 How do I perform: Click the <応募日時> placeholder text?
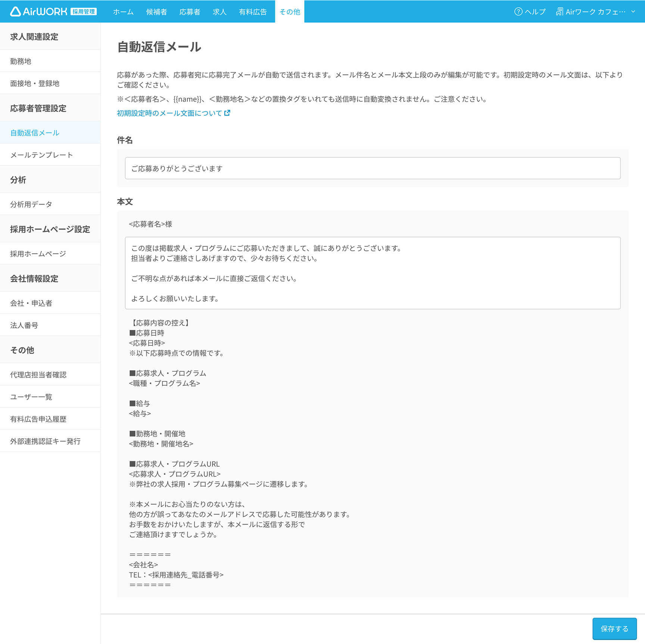click(147, 343)
